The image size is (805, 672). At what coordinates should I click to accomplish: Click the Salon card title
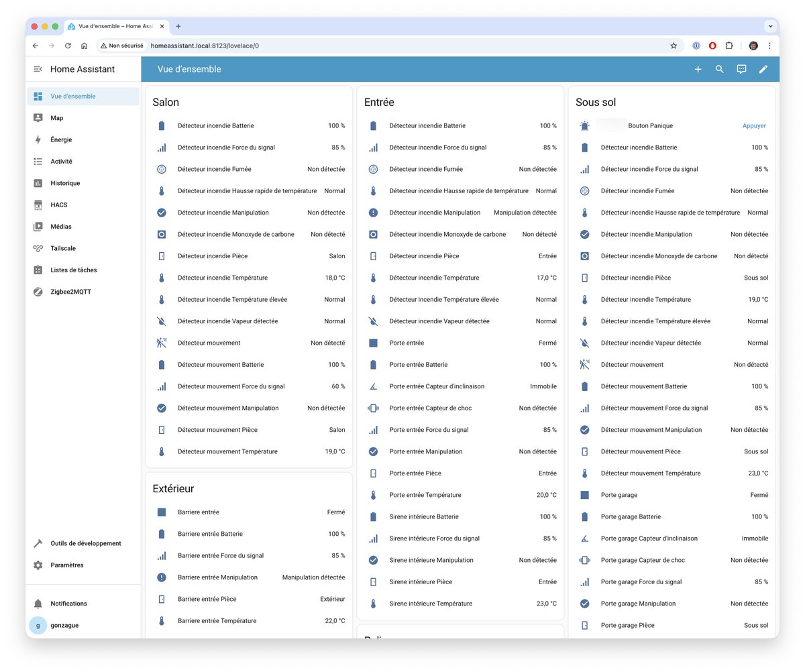(x=166, y=103)
